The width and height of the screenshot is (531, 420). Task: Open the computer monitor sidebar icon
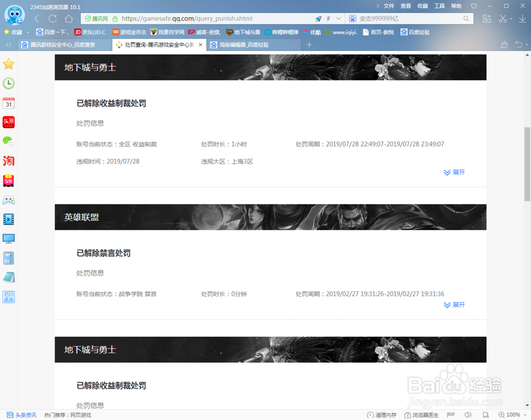click(8, 239)
